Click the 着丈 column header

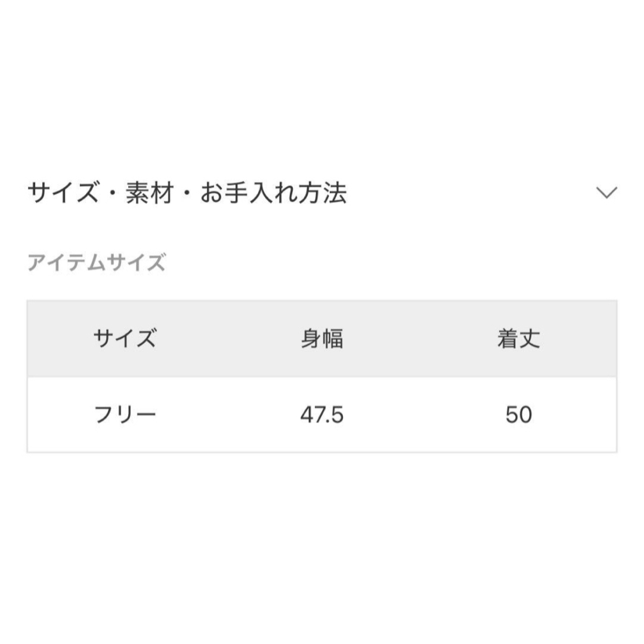tap(519, 339)
